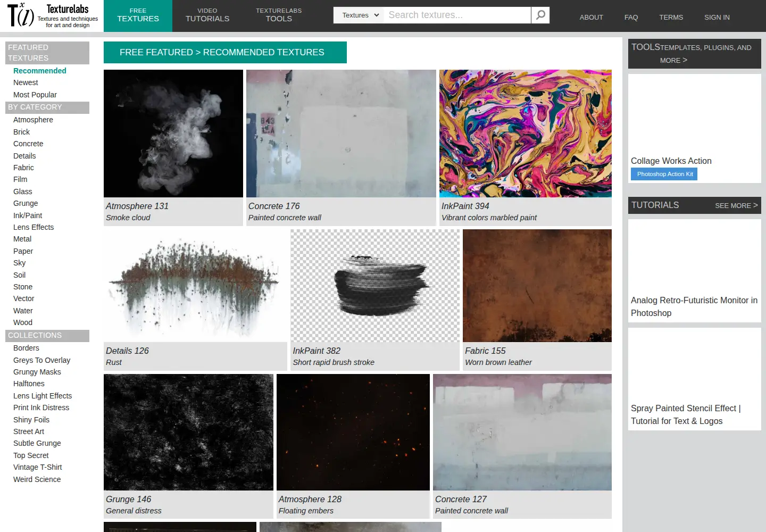766x532 pixels.
Task: Open Spray Painted Stencil Effect tutorial
Action: point(686,414)
